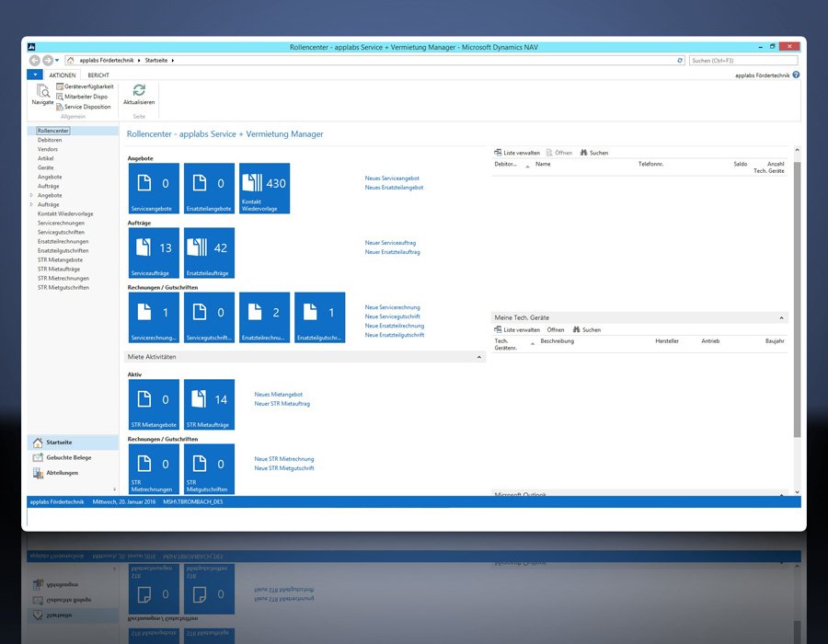Open the Kontakt Wiedervorlage tile showing 430
The height and width of the screenshot is (644, 828).
click(265, 189)
